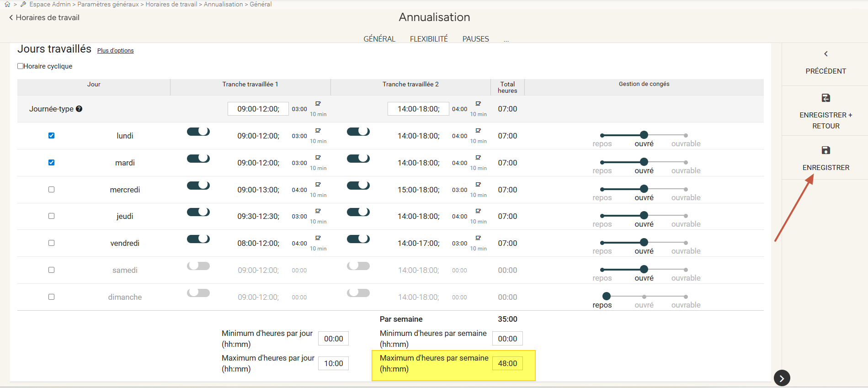Screen dimensions: 868x388
Task: Click the round dark arrow button bottom right
Action: pyautogui.click(x=782, y=378)
